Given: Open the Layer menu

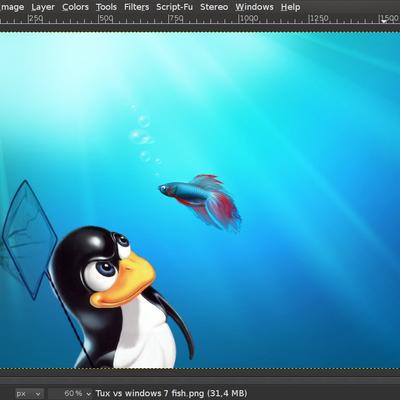Looking at the screenshot, I should click(x=43, y=7).
